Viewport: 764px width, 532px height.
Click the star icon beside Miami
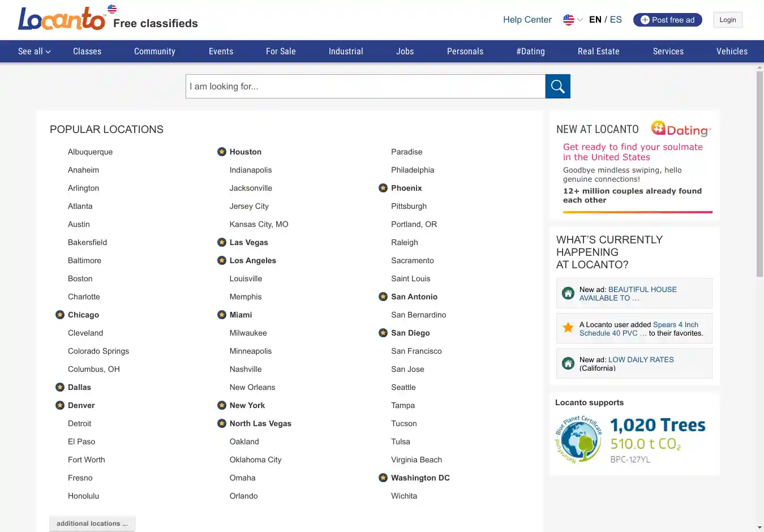pos(222,315)
